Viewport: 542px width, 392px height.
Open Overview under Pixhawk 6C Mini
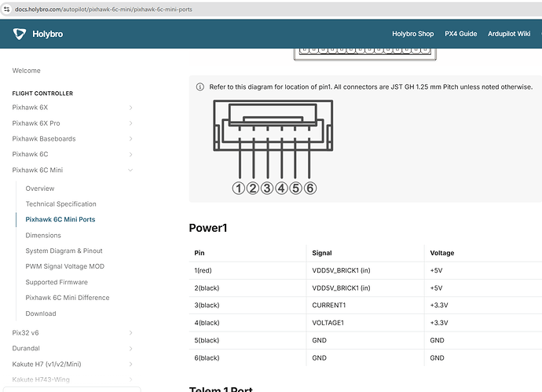point(40,189)
